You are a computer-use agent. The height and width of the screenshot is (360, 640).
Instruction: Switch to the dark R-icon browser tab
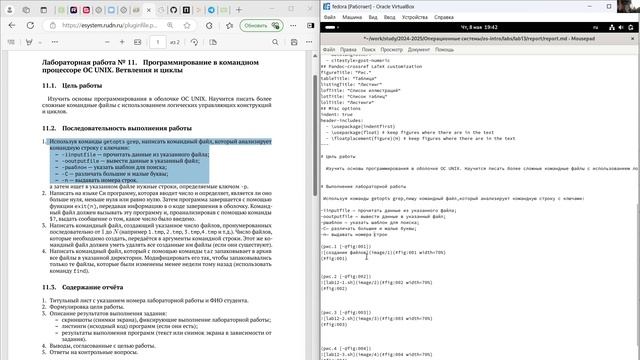point(73,10)
